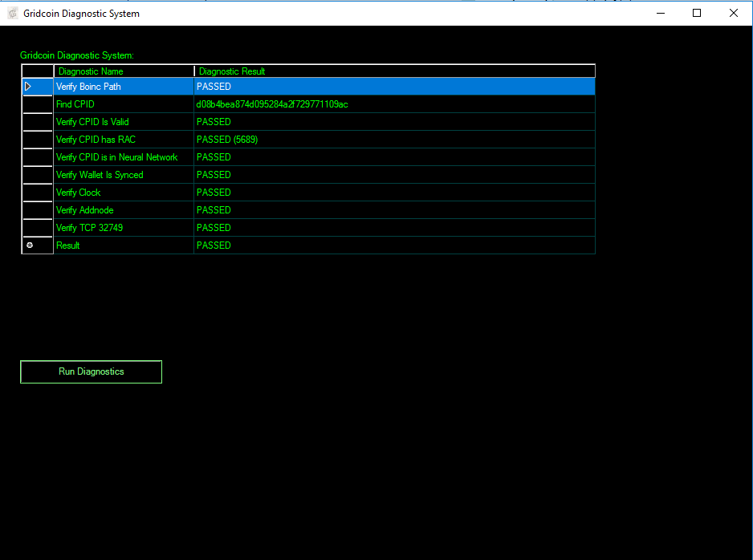Click the Gridcoin app icon in title bar
The height and width of the screenshot is (560, 753).
pos(13,14)
